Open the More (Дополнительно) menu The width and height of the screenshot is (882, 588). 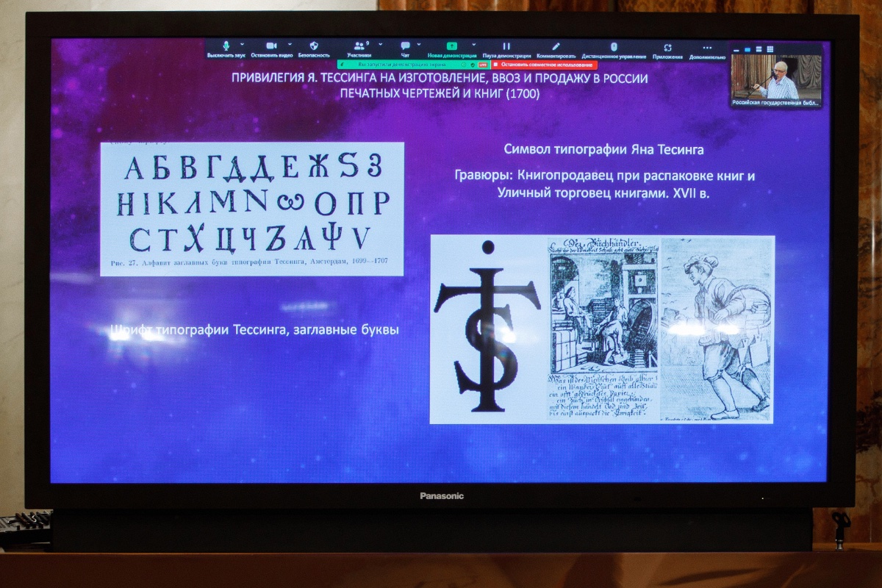coord(707,47)
